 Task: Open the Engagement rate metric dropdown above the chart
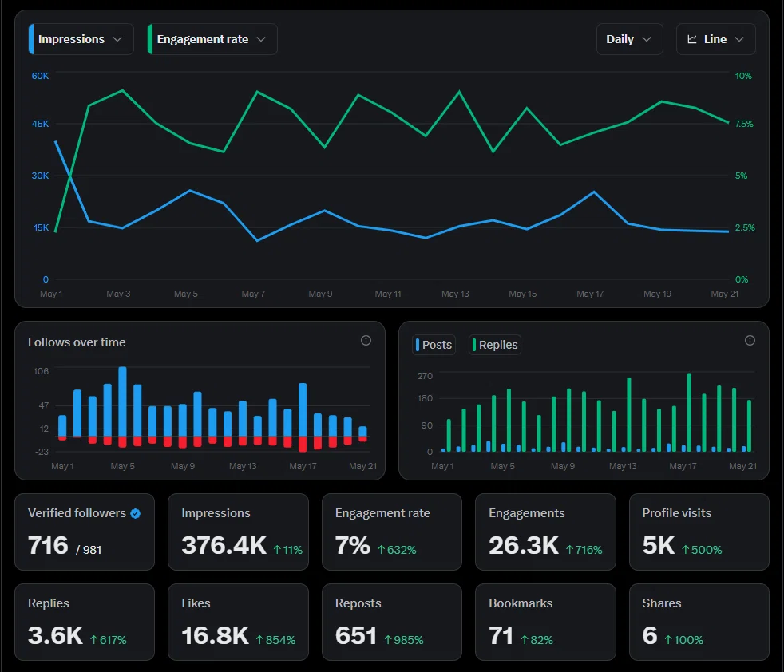(x=212, y=39)
